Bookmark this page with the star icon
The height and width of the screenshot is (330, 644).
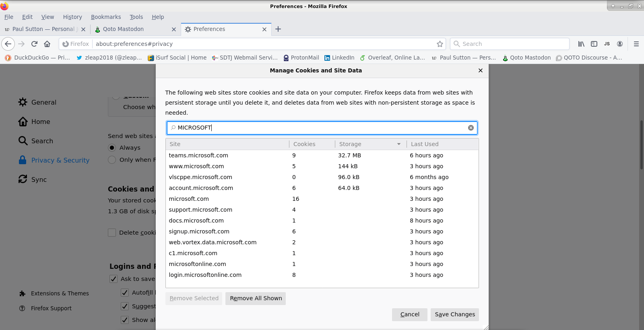pyautogui.click(x=440, y=44)
